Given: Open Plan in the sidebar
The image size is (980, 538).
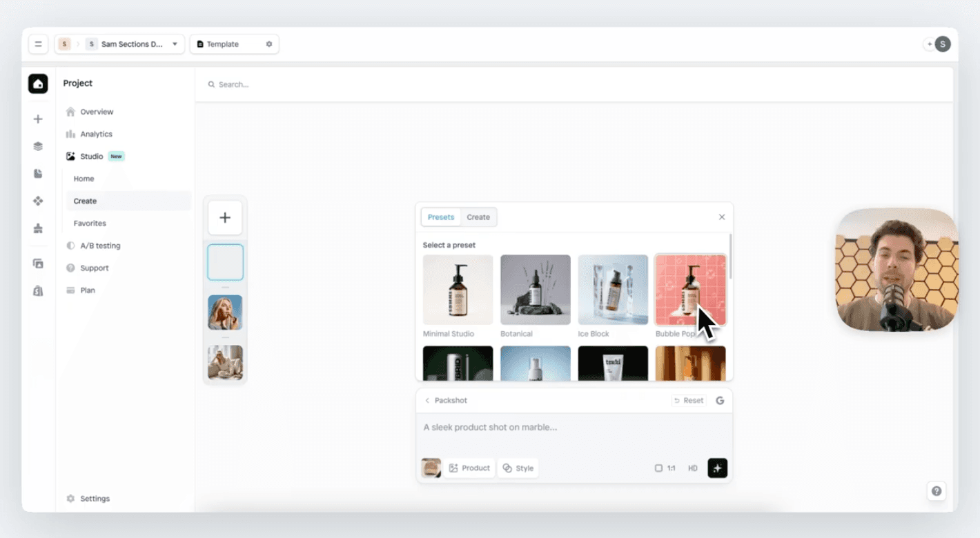Looking at the screenshot, I should (88, 290).
